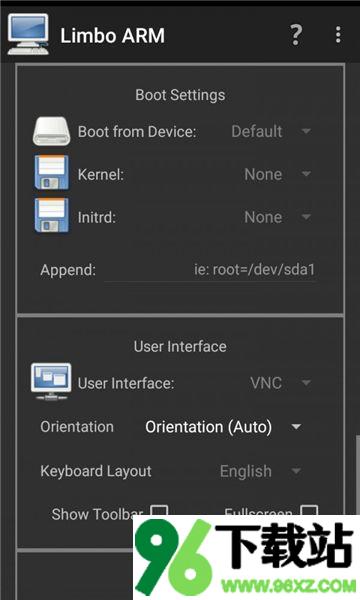The image size is (360, 600).
Task: Select the Orientation (Auto) dropdown
Action: 224,427
